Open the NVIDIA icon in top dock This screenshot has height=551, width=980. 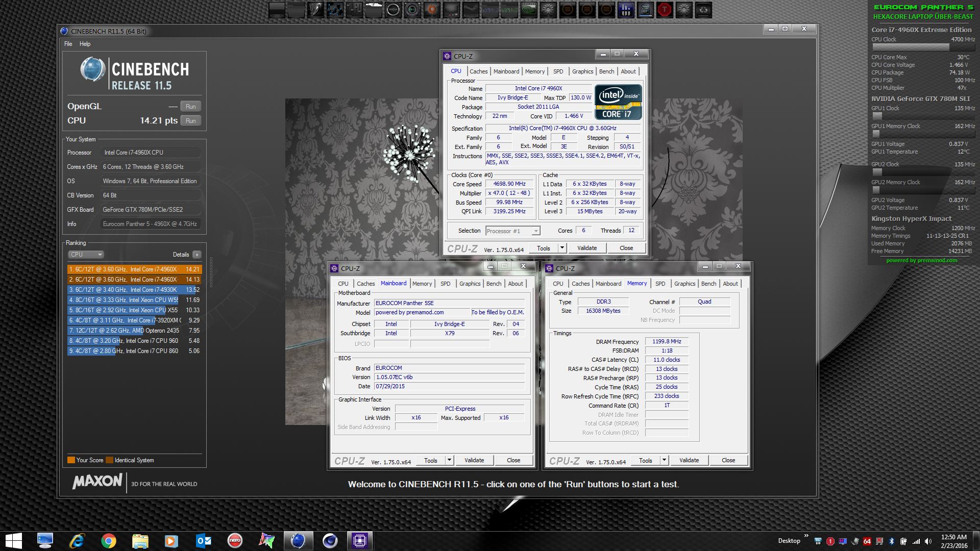529,10
